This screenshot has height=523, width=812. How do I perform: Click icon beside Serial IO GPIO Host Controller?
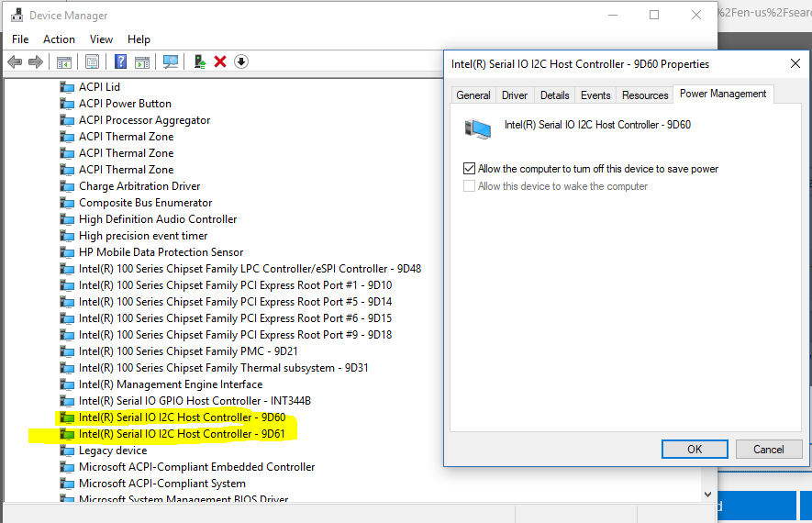click(67, 401)
